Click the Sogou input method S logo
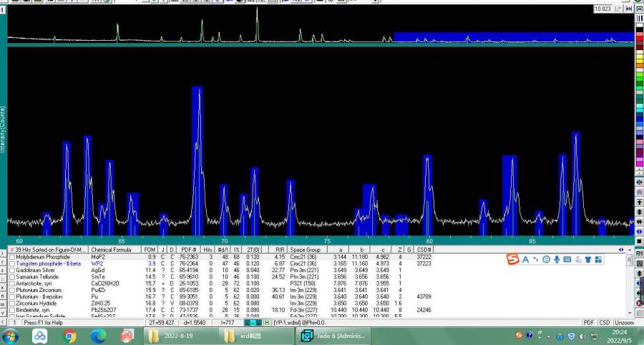The height and width of the screenshot is (345, 644). [x=512, y=258]
